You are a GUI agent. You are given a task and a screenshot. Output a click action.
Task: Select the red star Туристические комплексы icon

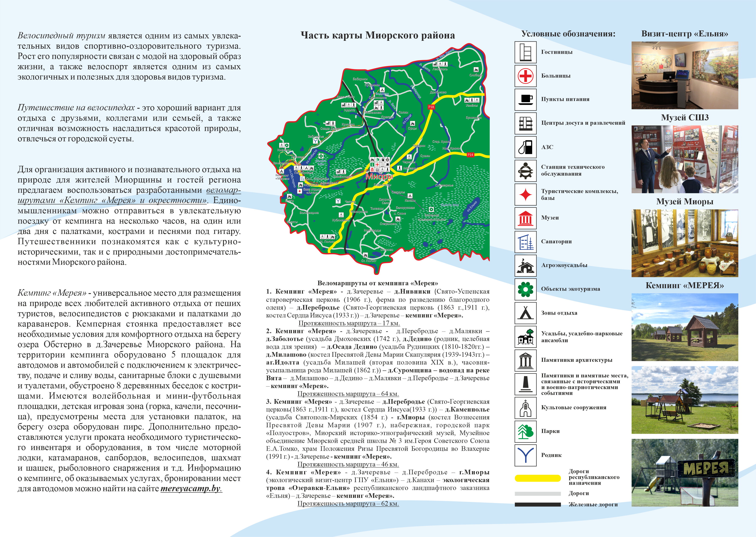[x=525, y=194]
